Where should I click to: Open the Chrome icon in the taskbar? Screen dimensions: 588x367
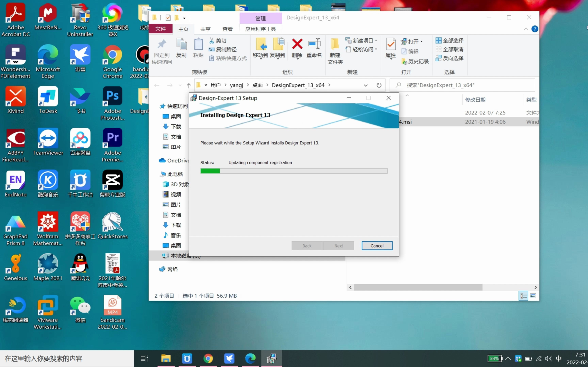(x=208, y=358)
